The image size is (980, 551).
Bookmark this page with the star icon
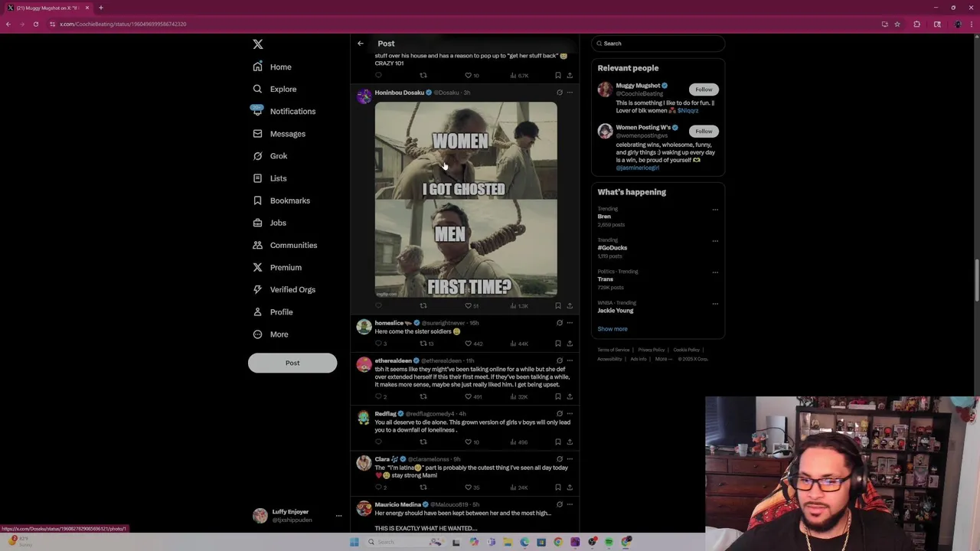pos(897,24)
